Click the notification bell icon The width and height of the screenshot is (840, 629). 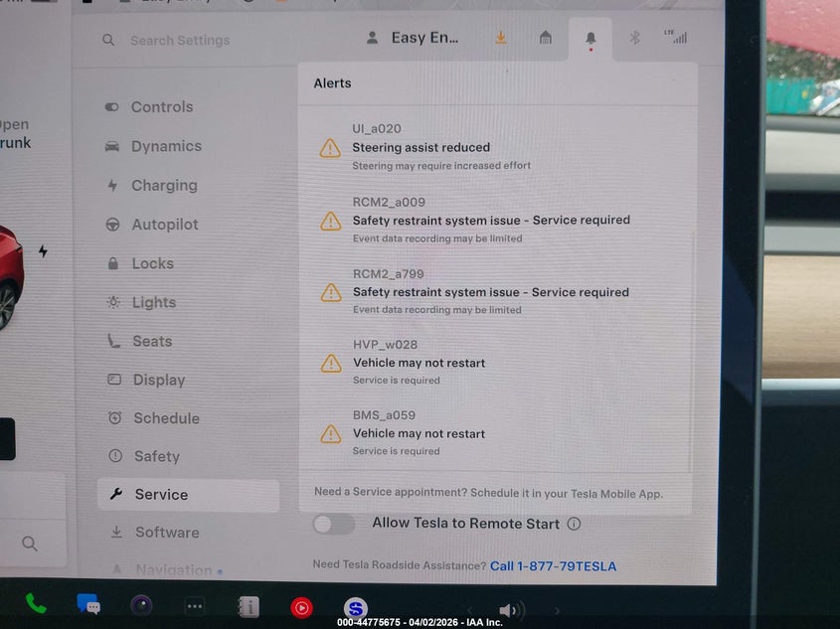click(590, 39)
